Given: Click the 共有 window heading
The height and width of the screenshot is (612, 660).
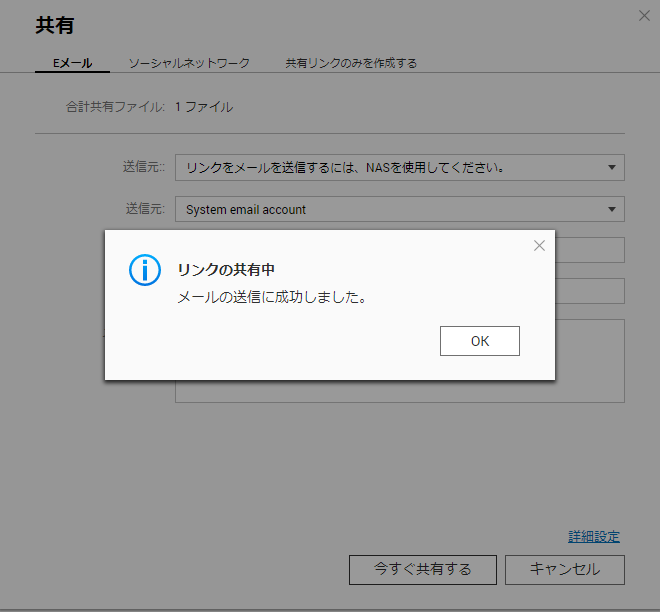Looking at the screenshot, I should (55, 25).
